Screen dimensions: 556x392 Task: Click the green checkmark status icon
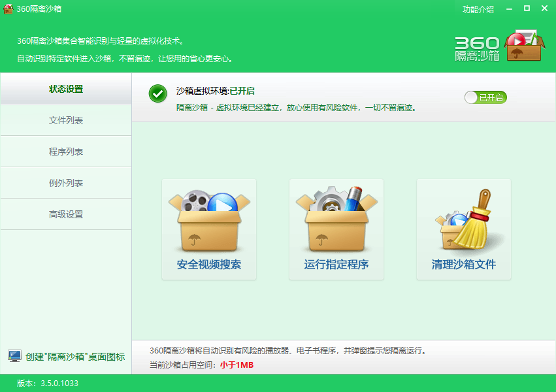pyautogui.click(x=158, y=93)
